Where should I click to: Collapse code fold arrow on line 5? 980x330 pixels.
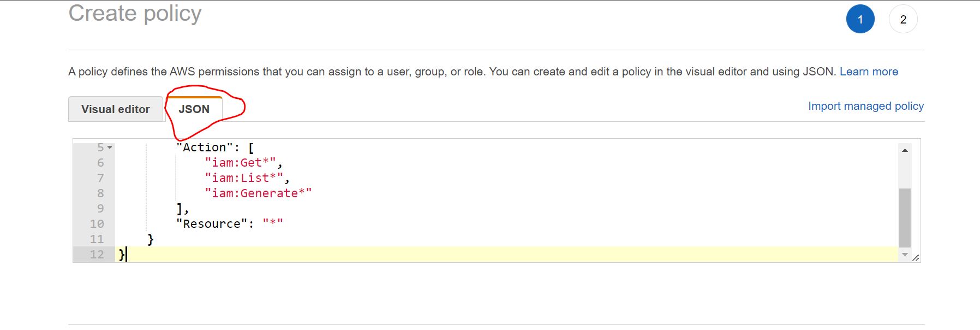pos(110,148)
